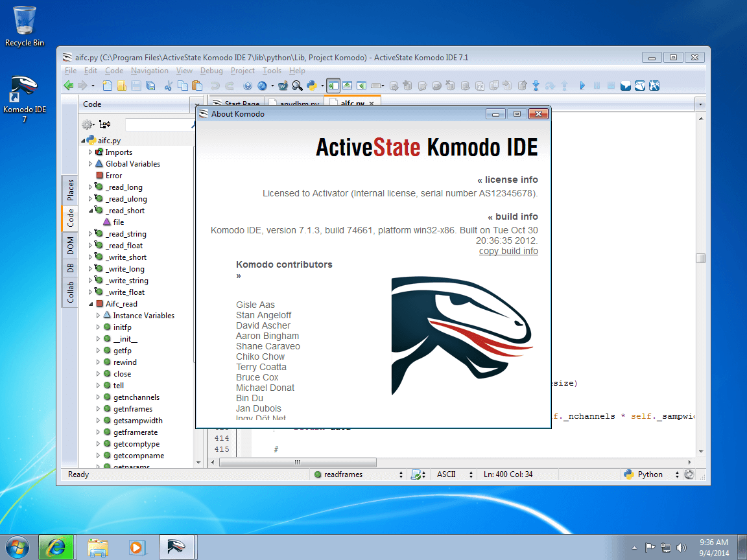This screenshot has height=560, width=747.
Task: Collapse the aifc.py root tree node
Action: [83, 141]
